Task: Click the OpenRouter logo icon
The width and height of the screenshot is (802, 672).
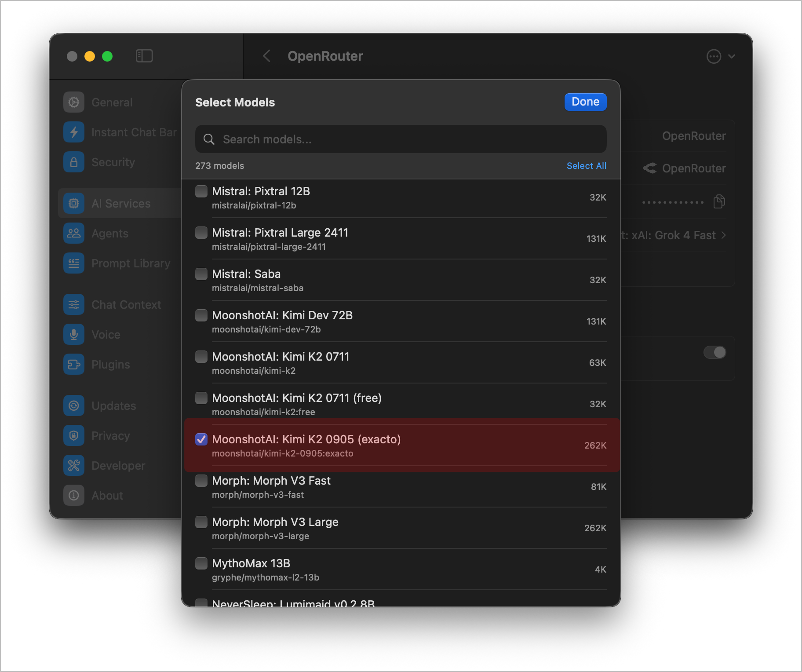Action: (649, 168)
